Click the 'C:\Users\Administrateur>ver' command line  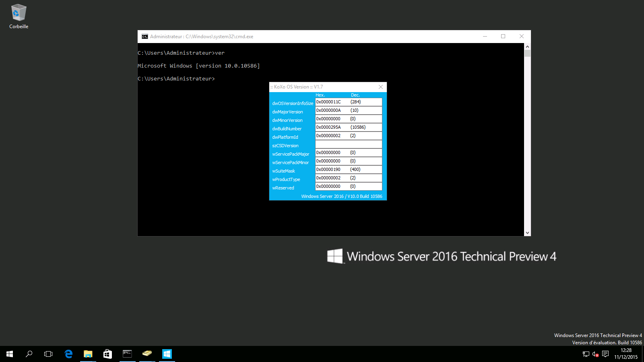tap(181, 53)
